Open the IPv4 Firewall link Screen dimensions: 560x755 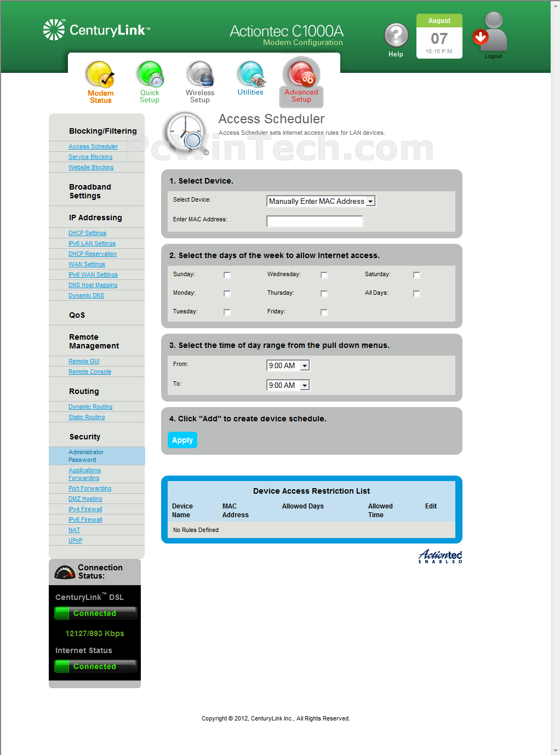tap(85, 509)
